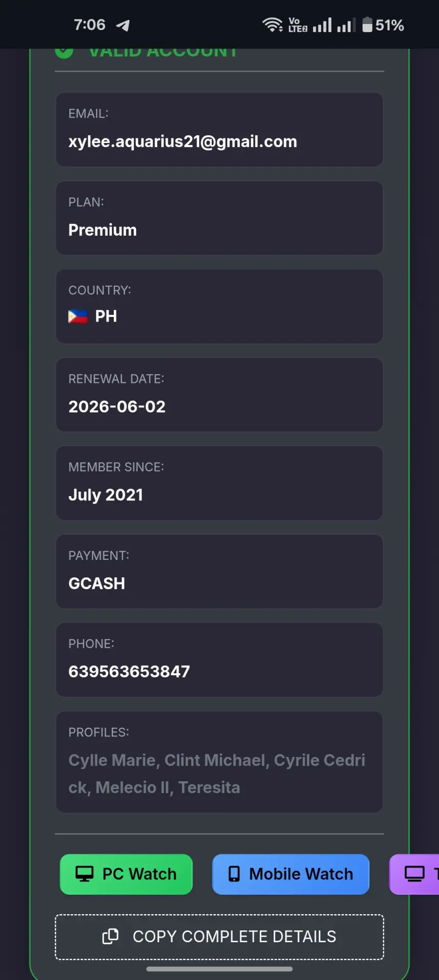Tap the home gesture bar at bottom

219,968
